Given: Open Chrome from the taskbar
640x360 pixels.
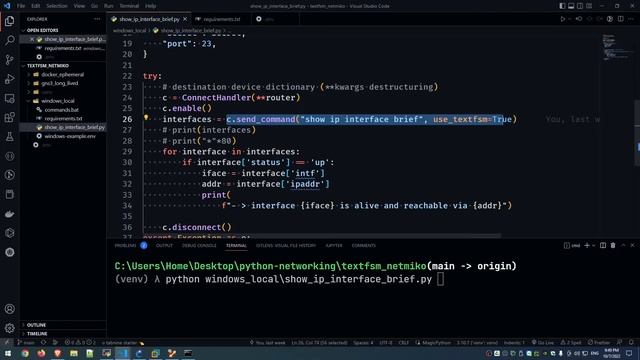Looking at the screenshot, I should (25, 353).
